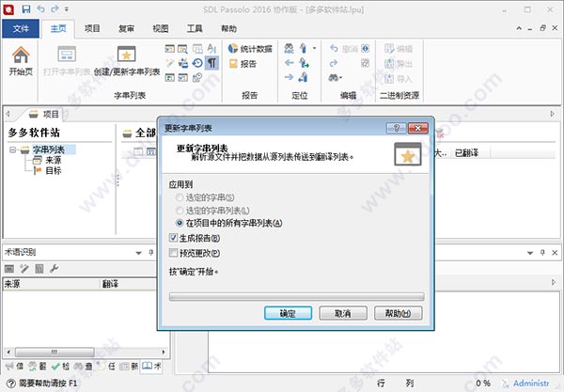Click the 导出 icon in 二进制资源 group
This screenshot has height=392, width=564.
pos(389,63)
